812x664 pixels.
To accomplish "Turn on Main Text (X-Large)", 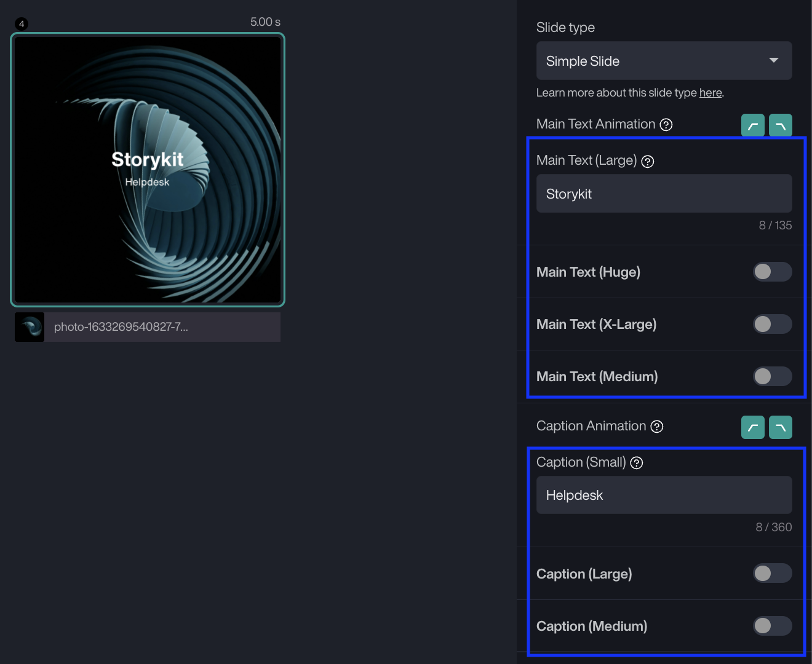I will click(x=772, y=324).
